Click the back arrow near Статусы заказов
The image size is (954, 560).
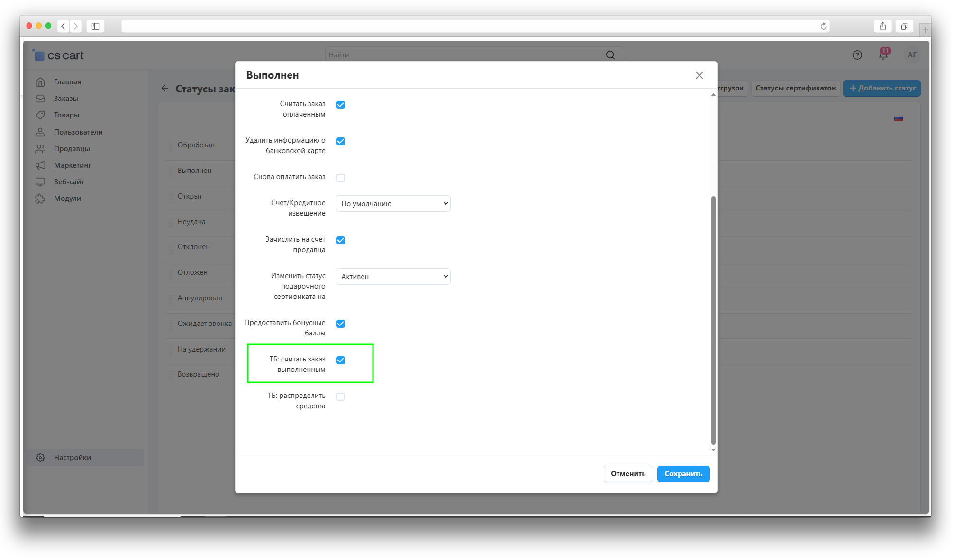(x=164, y=89)
